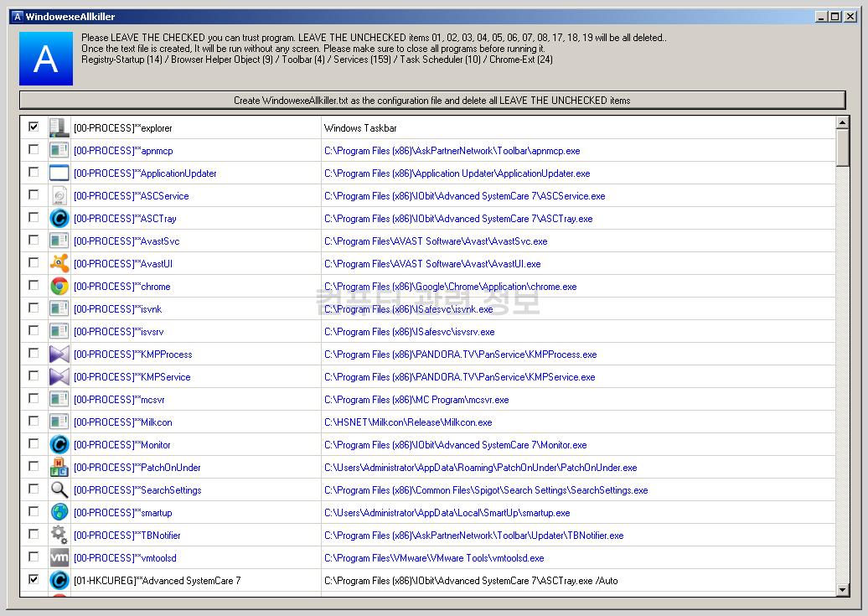Click the Create WindowexeAllkiller.txt delete button
This screenshot has width=868, height=616.
pyautogui.click(x=432, y=101)
